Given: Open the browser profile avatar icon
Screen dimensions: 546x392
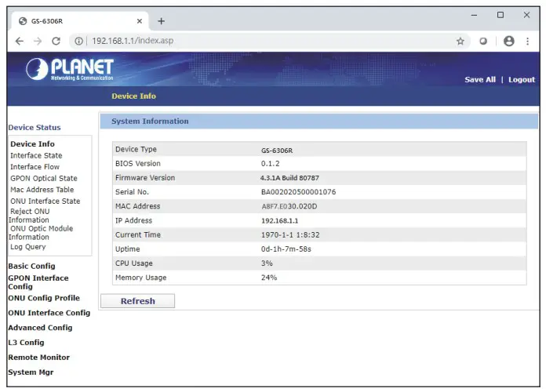Looking at the screenshot, I should point(509,41).
